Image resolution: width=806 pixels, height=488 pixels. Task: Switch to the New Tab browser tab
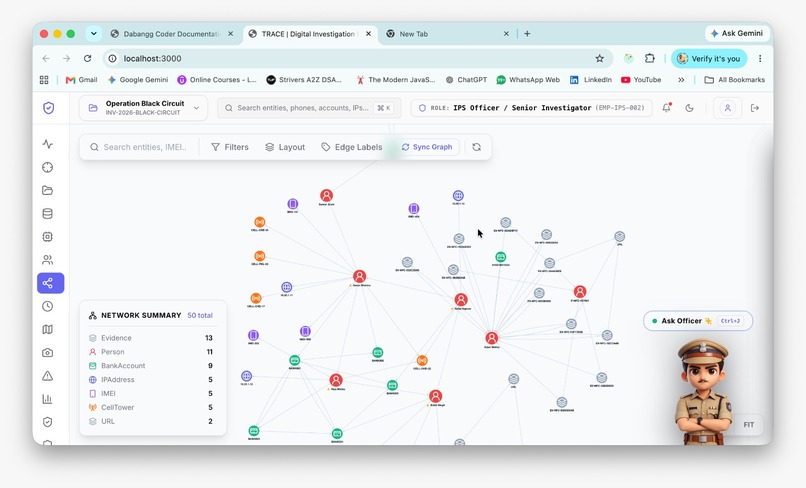click(447, 34)
